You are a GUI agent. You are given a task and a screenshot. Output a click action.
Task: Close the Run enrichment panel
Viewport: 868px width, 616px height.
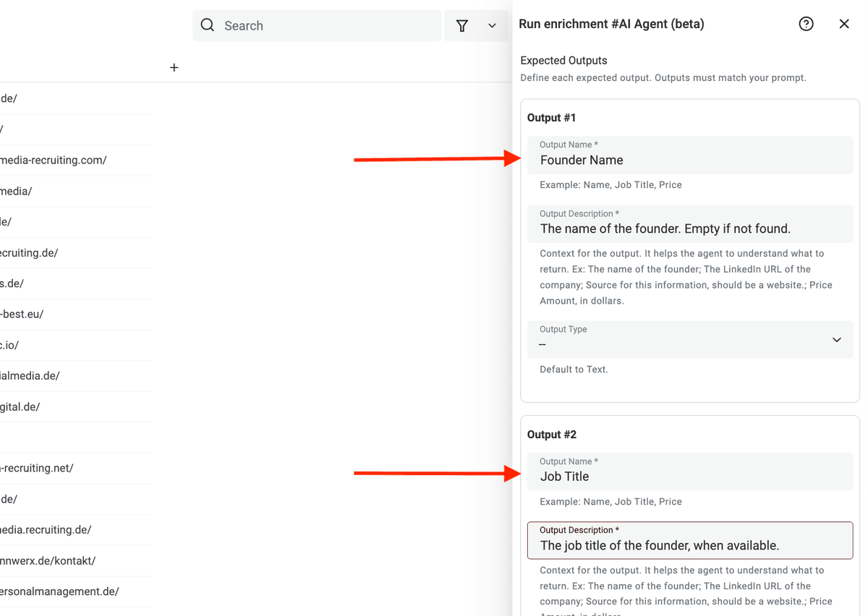pos(844,24)
